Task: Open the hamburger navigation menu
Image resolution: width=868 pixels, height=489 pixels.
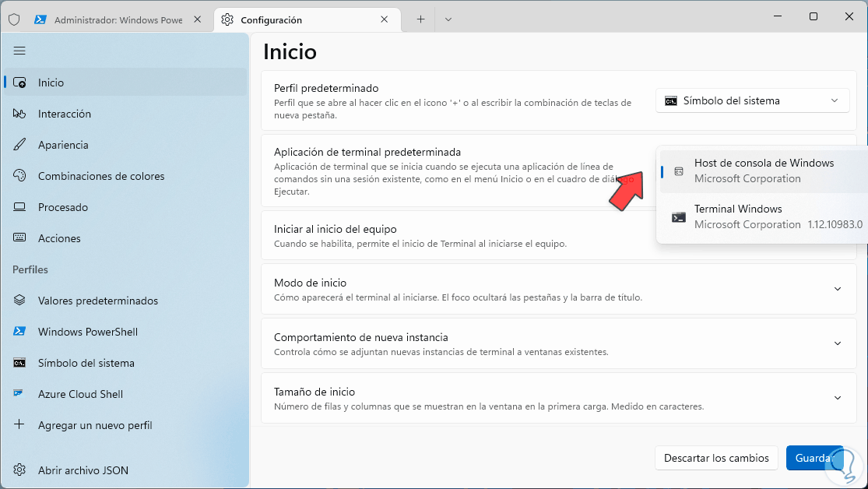Action: pos(19,51)
